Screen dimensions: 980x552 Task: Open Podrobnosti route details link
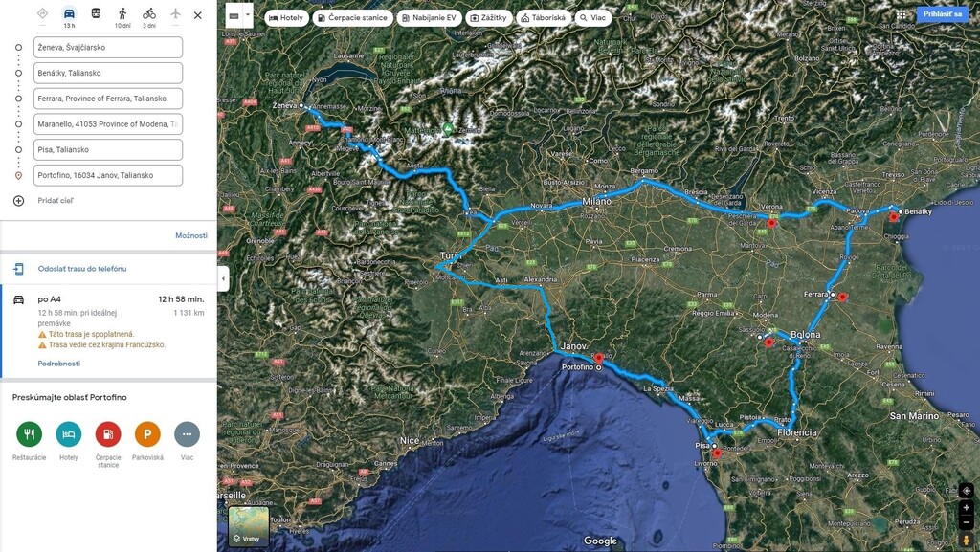pyautogui.click(x=58, y=364)
